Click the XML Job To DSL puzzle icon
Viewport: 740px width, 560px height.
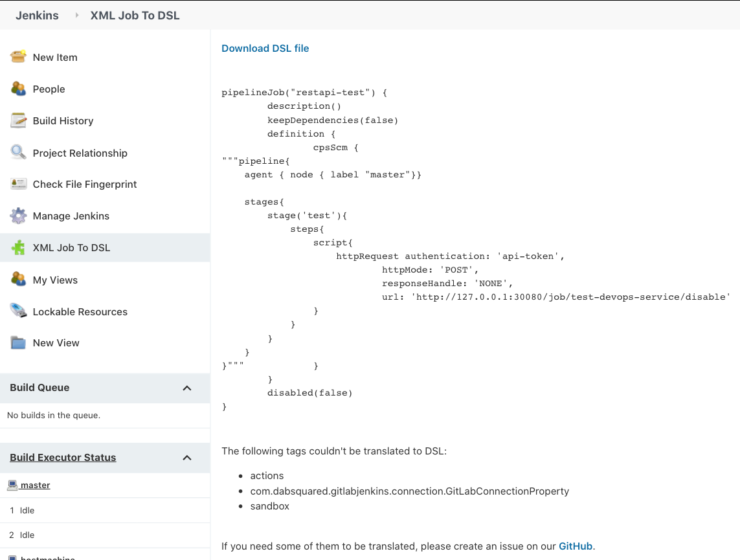(18, 247)
